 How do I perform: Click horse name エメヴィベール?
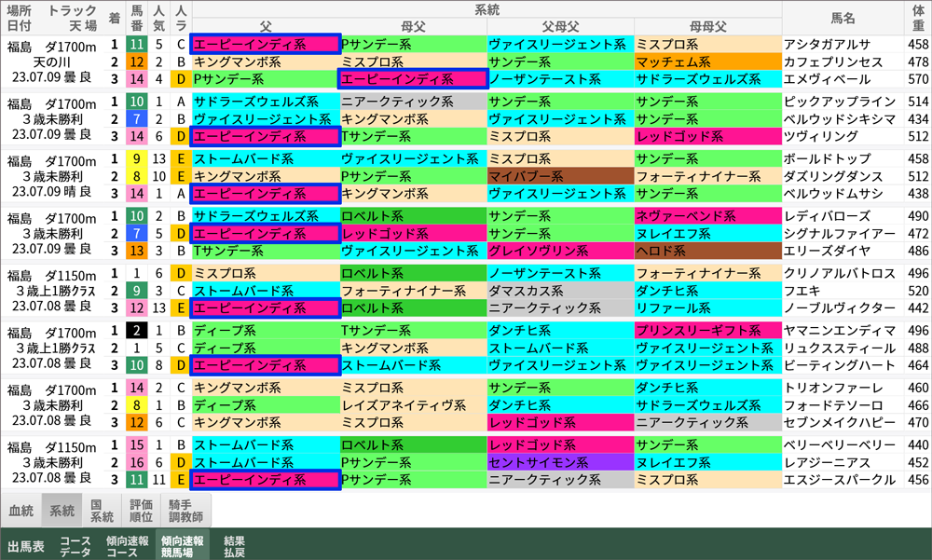click(827, 79)
